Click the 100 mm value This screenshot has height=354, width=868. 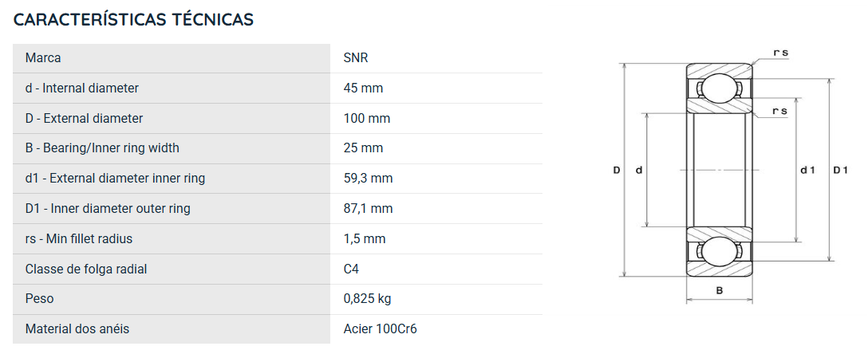pos(367,118)
